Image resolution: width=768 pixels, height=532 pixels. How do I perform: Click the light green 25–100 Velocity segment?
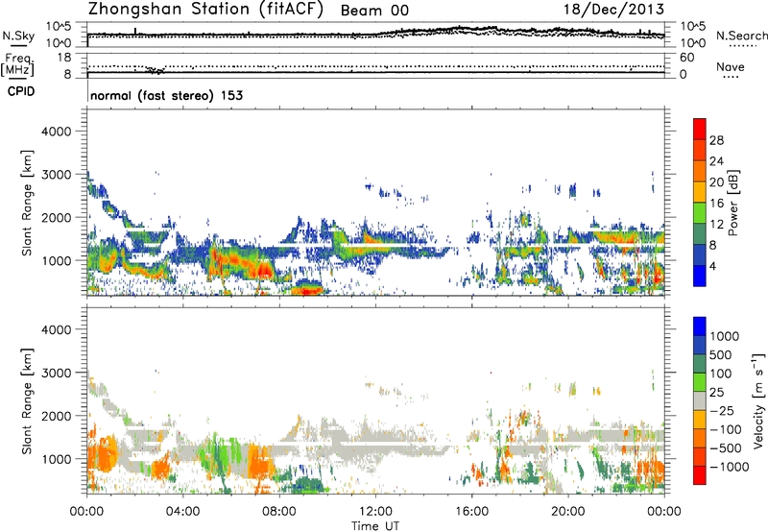[x=700, y=382]
